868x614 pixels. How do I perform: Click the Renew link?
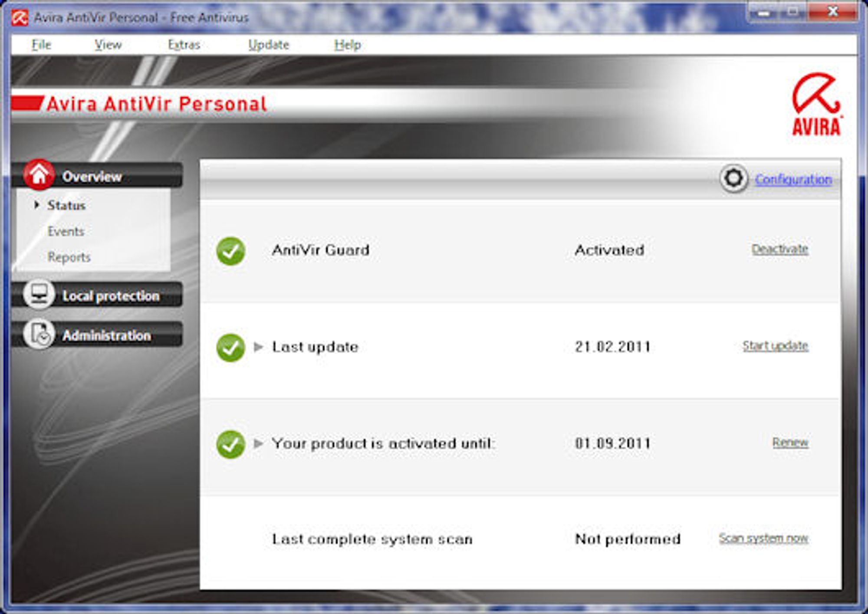pos(790,443)
